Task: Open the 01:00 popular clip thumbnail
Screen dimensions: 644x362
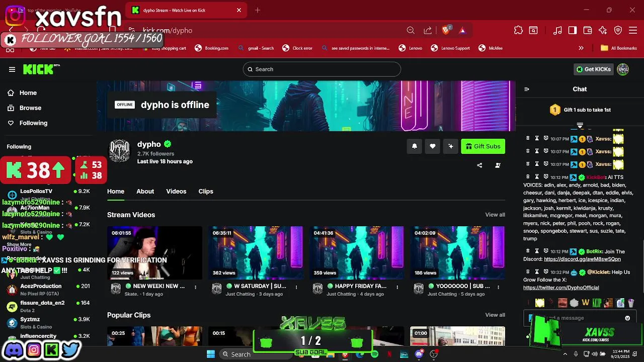Action: point(457,336)
